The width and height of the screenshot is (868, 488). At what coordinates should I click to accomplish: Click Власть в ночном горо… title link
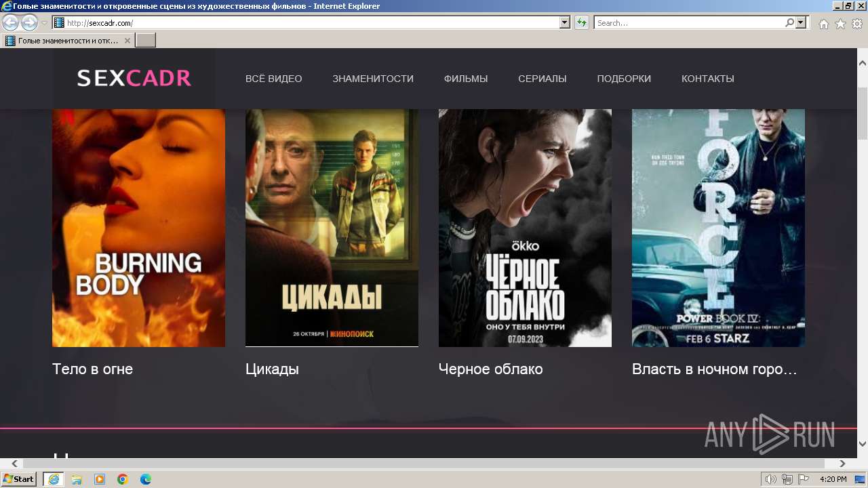715,369
